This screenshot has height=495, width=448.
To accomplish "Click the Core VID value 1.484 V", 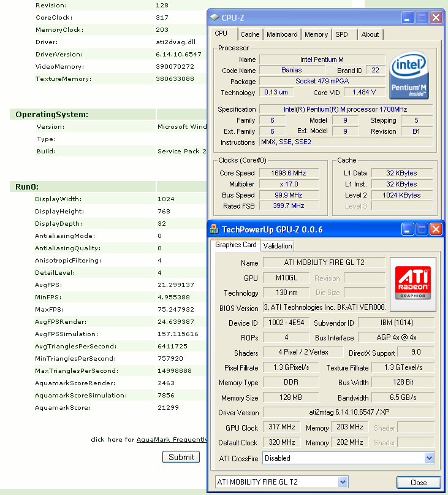I will [x=365, y=92].
